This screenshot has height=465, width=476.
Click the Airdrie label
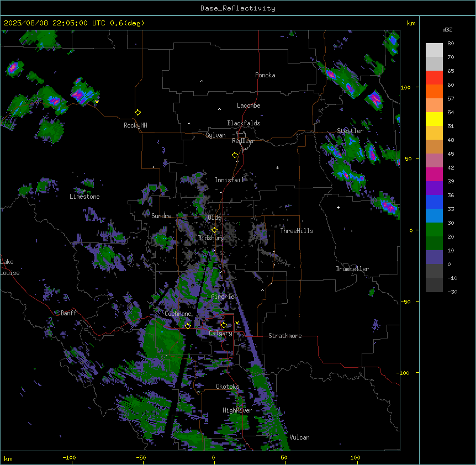(x=223, y=297)
